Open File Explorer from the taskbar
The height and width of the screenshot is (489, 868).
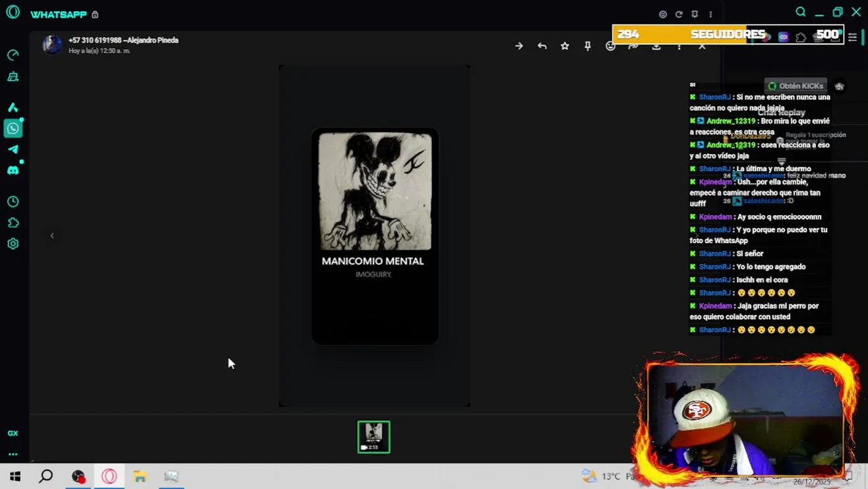(140, 477)
